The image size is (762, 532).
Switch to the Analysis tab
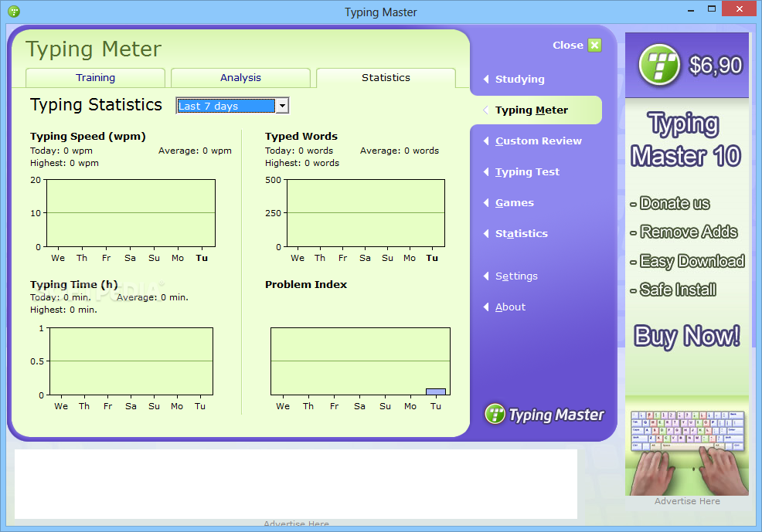pos(240,78)
